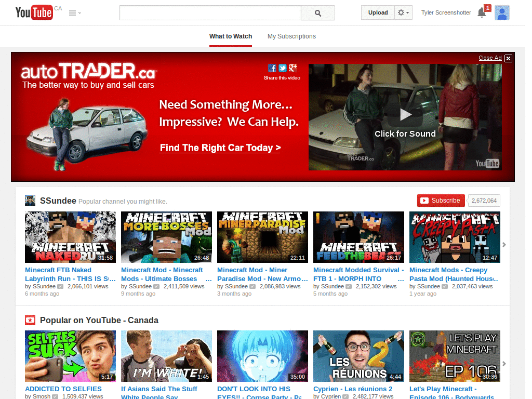Click SSundee byline under Ultimate Bosses video

[140, 286]
